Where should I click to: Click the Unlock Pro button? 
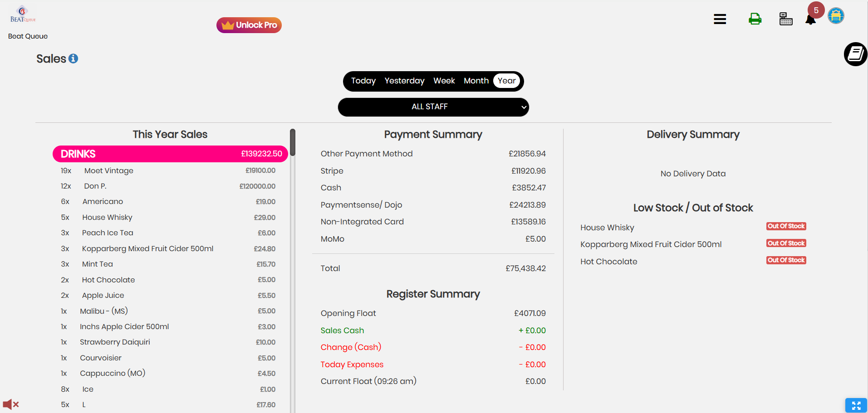tap(249, 25)
